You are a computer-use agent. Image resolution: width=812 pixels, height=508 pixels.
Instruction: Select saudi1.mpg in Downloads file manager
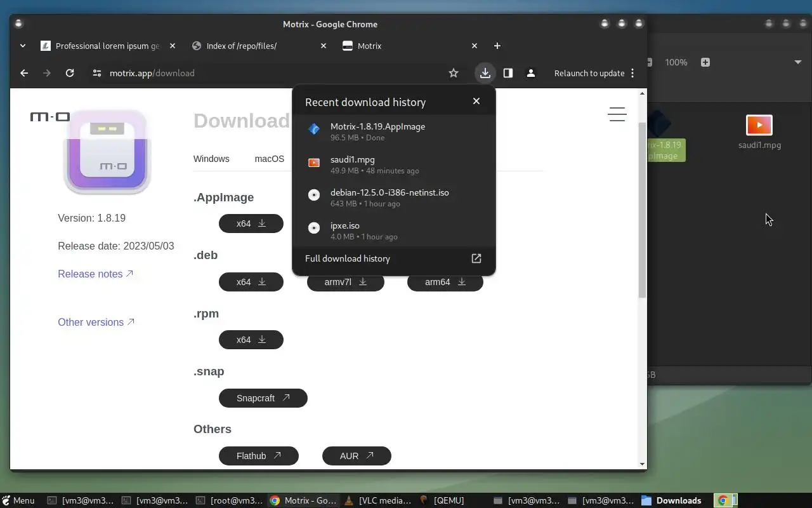tap(759, 132)
